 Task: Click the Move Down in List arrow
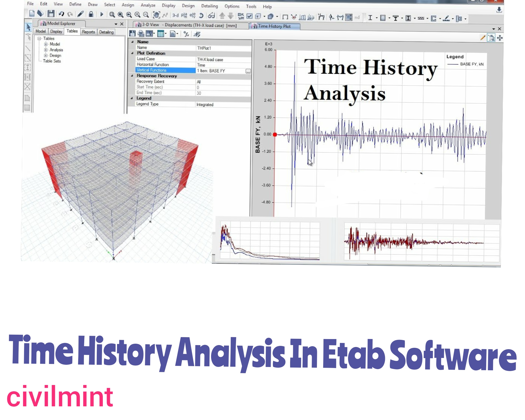click(231, 16)
